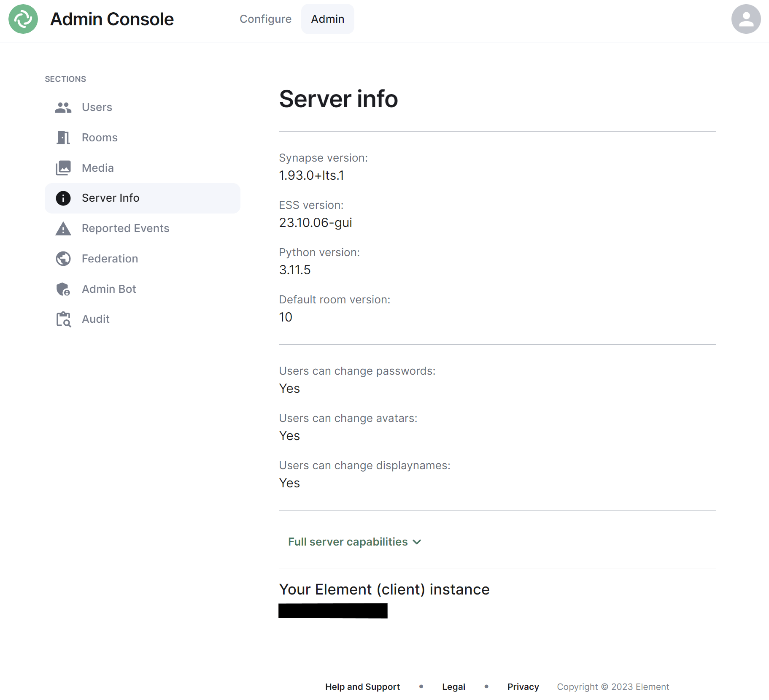The width and height of the screenshot is (769, 700).
Task: Click Yes under Users can change displaynames
Action: click(289, 483)
